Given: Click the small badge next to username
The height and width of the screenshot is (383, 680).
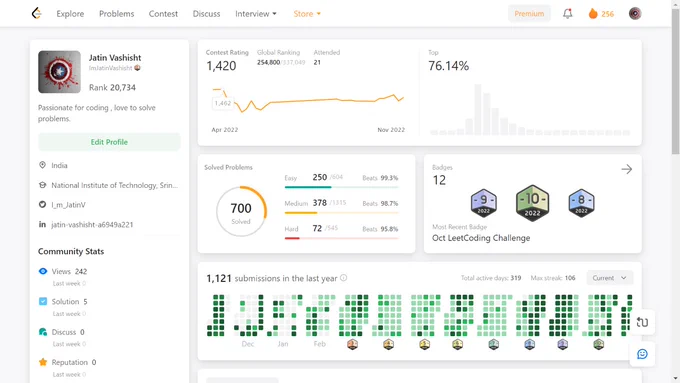Looking at the screenshot, I should click(137, 68).
